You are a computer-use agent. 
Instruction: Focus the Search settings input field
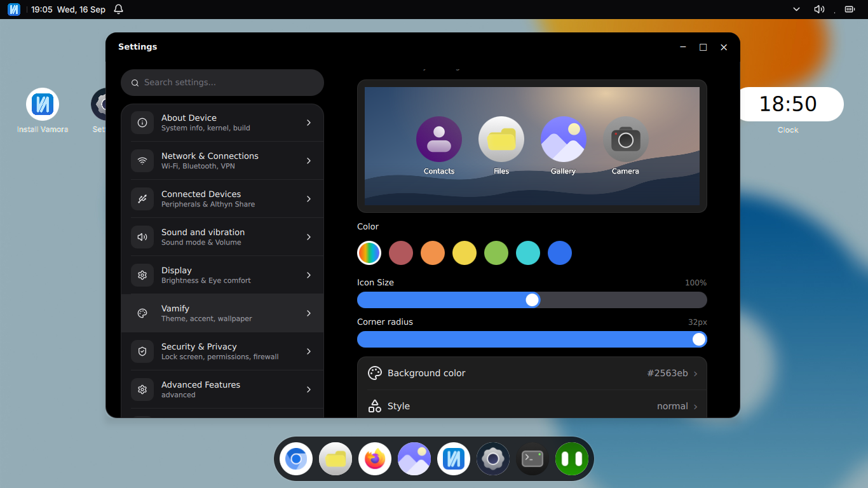(x=222, y=83)
